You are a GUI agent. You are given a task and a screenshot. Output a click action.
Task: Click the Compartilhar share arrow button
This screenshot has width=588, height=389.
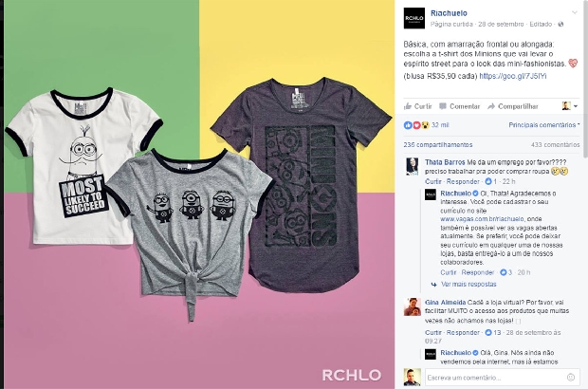[513, 106]
